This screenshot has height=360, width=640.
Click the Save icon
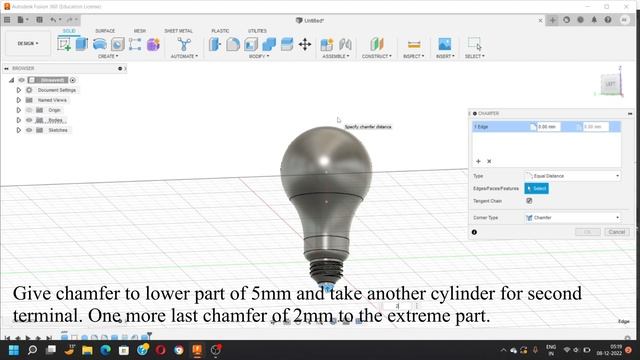[40, 20]
